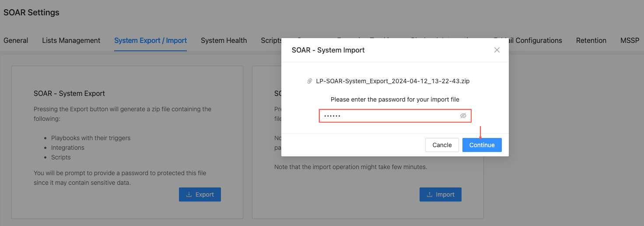Image resolution: width=644 pixels, height=226 pixels.
Task: Switch to the E-Mail Configurations tab
Action: [x=535, y=40]
